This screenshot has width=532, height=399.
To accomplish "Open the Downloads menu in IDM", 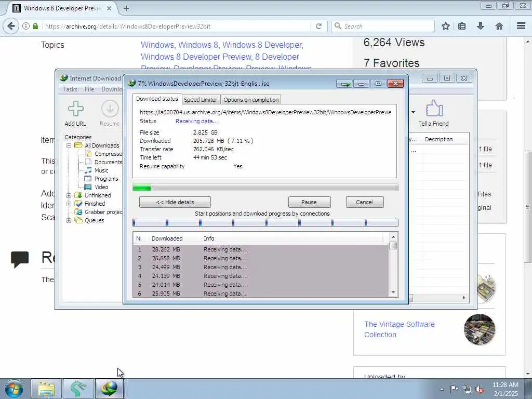I will point(112,89).
